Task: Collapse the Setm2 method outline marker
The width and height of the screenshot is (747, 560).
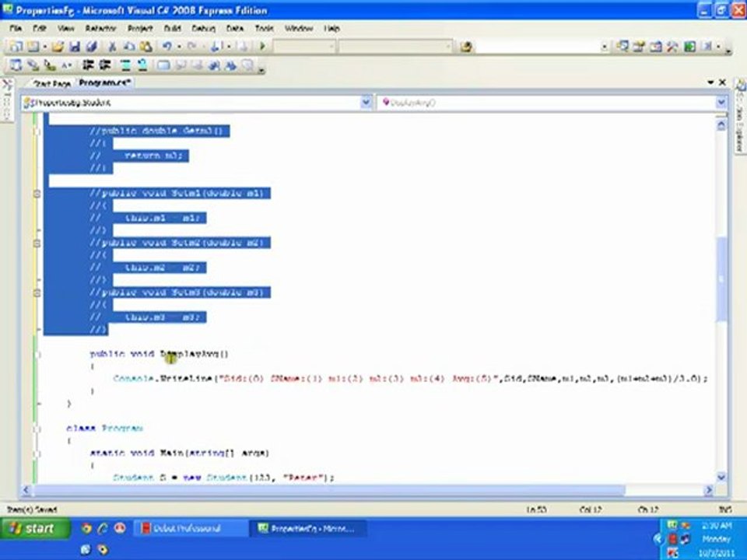Action: tap(37, 243)
